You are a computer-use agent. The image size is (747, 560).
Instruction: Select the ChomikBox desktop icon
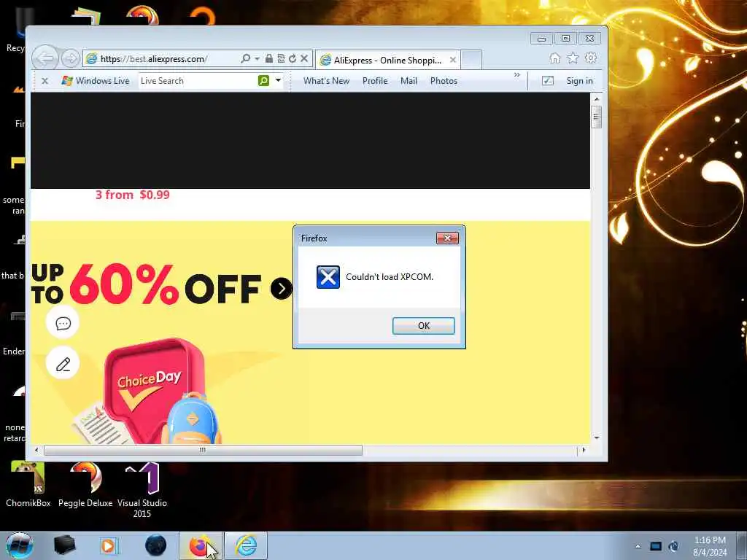click(x=28, y=484)
